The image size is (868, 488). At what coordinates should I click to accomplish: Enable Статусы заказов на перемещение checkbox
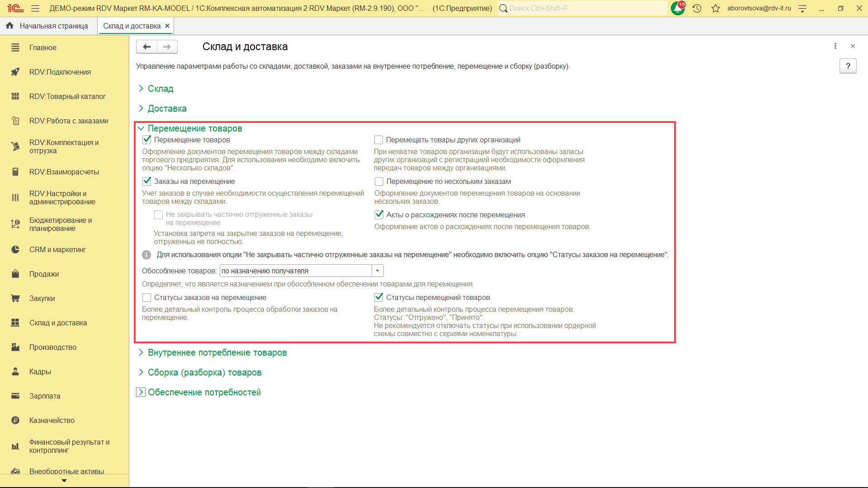point(146,297)
